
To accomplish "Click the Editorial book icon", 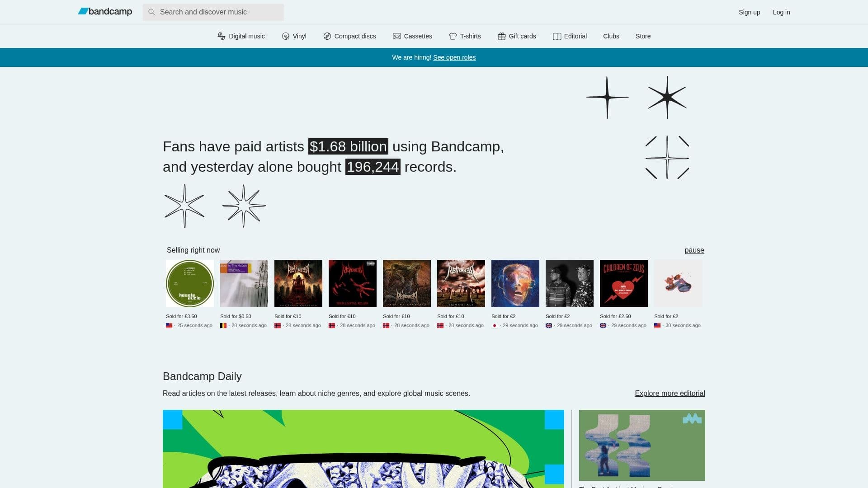I will pos(557,36).
